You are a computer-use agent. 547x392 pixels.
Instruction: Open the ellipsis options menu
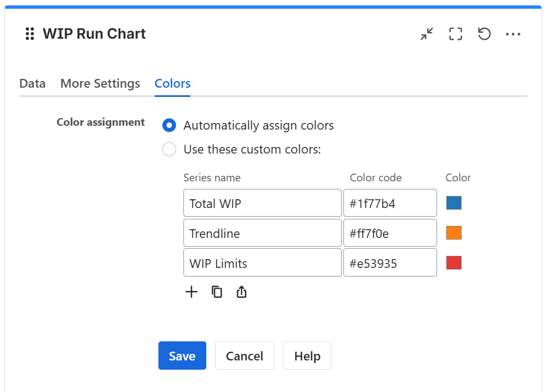click(513, 34)
